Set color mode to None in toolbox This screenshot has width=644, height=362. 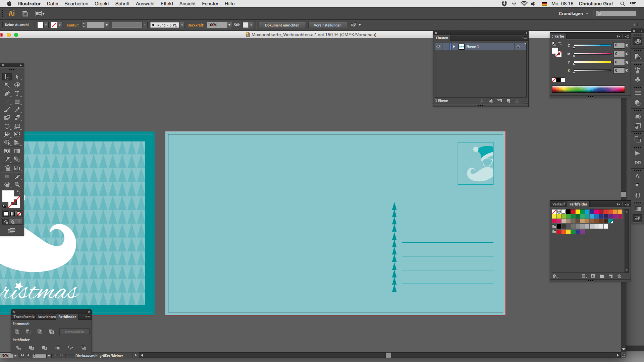[x=19, y=214]
